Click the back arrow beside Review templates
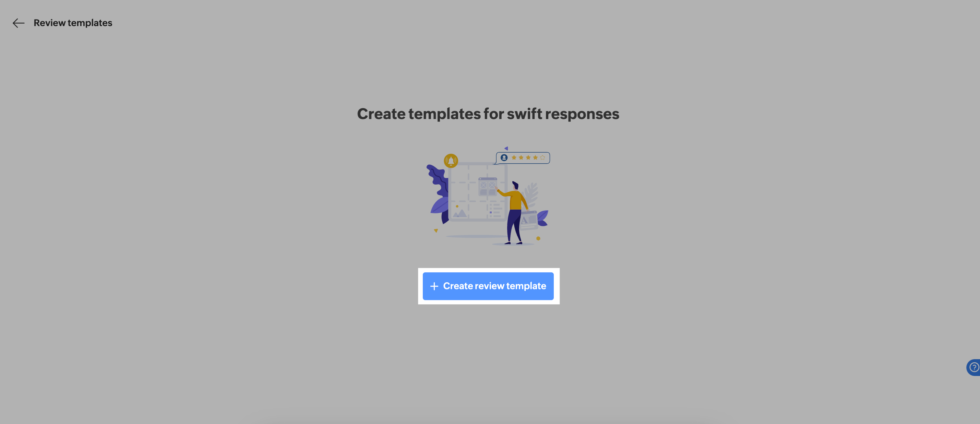Screen dimensions: 980x424 (18, 23)
